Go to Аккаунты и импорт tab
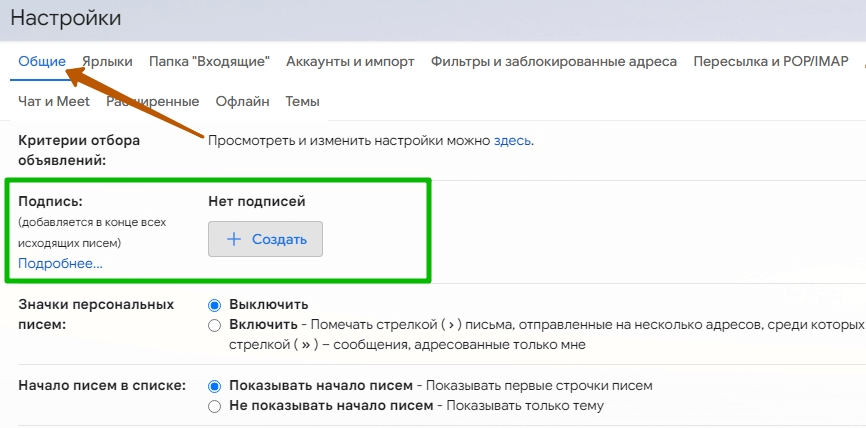 [x=350, y=62]
